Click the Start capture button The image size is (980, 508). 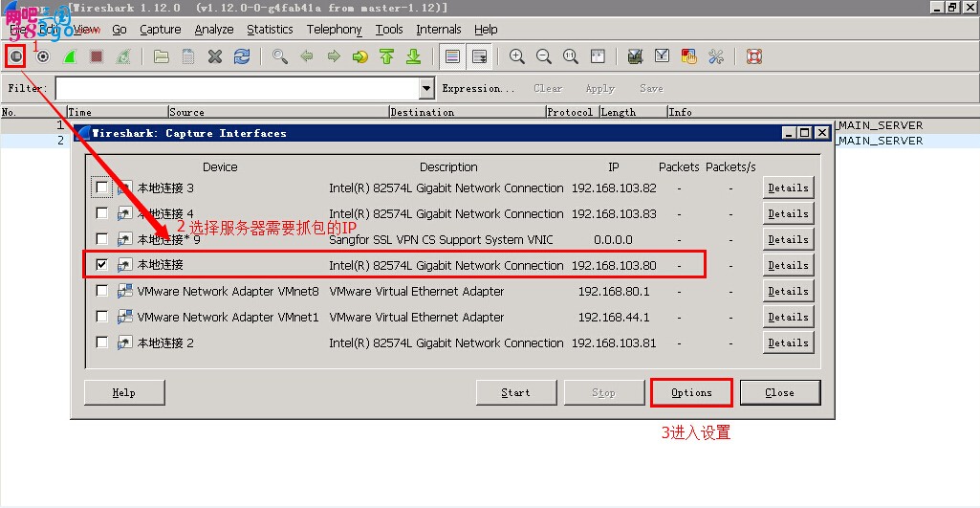515,393
